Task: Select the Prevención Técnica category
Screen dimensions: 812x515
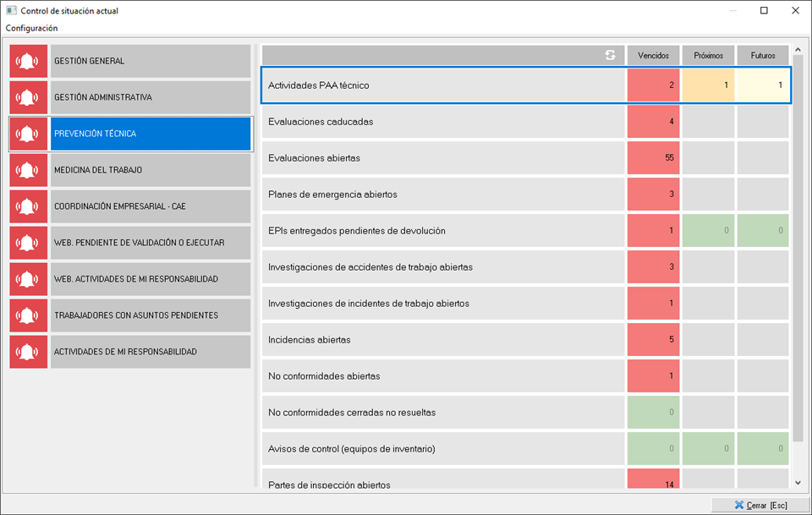Action: pyautogui.click(x=151, y=134)
